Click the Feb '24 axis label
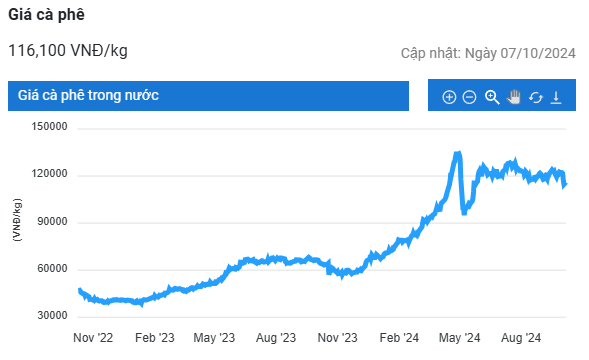Image resolution: width=589 pixels, height=360 pixels. 399,338
